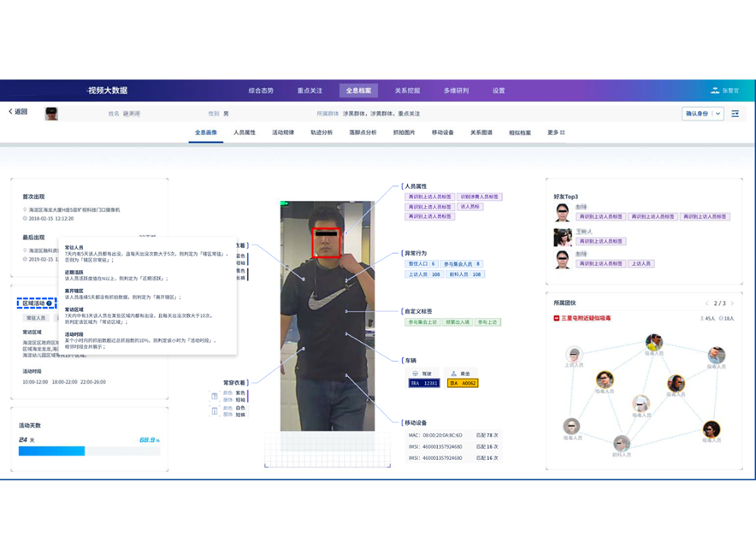Expand the 确认身份 dropdown arrow
The height and width of the screenshot is (559, 756).
point(718,114)
